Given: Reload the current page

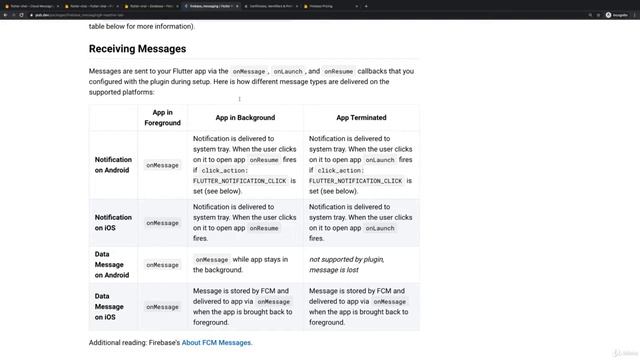Looking at the screenshot, I should 22,15.
